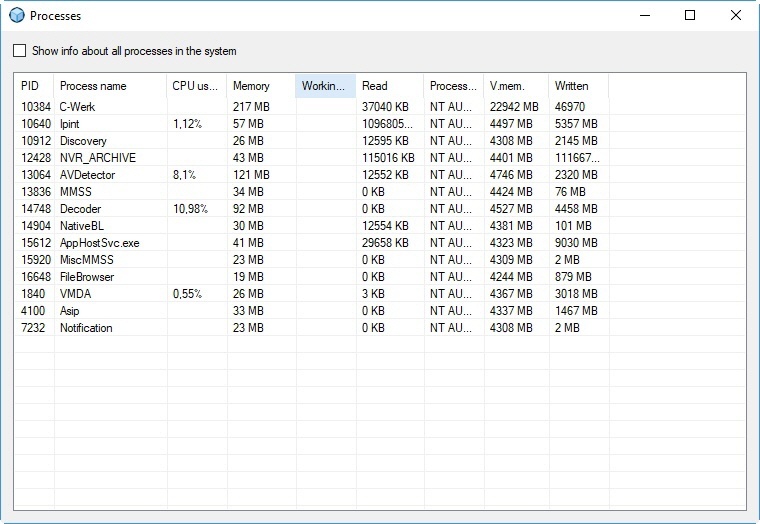This screenshot has height=524, width=760.
Task: Enable Show info about all processes checkbox
Action: click(20, 51)
